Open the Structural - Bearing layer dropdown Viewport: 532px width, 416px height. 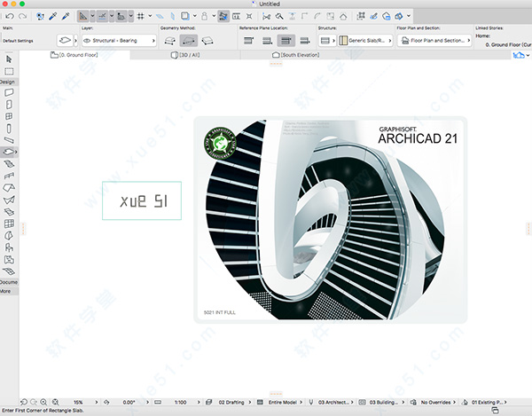click(119, 41)
